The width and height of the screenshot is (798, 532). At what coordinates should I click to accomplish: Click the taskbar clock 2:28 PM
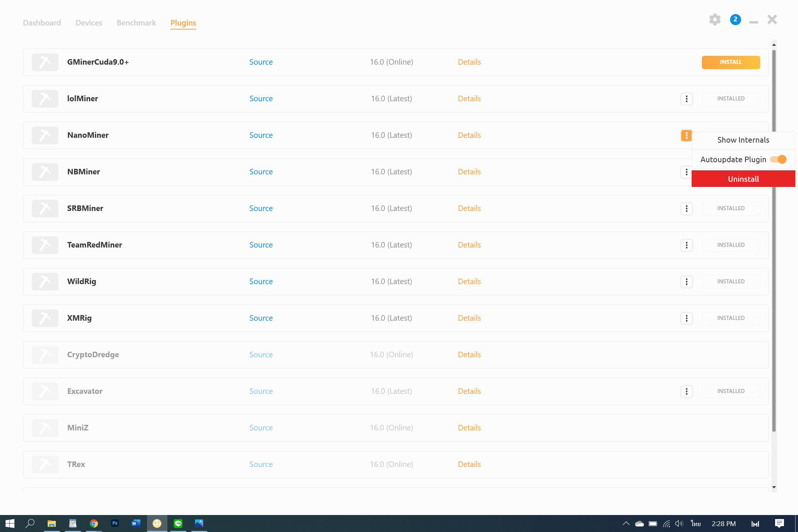pos(724,524)
